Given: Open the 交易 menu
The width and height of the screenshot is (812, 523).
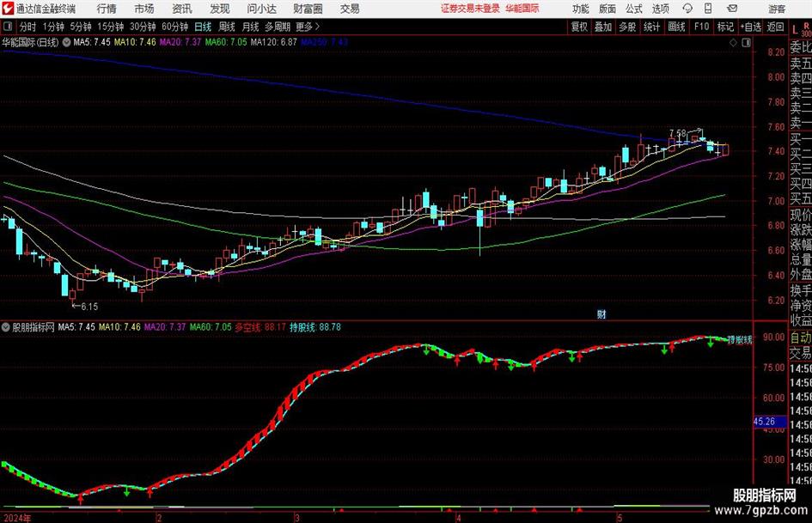Looking at the screenshot, I should (x=350, y=9).
